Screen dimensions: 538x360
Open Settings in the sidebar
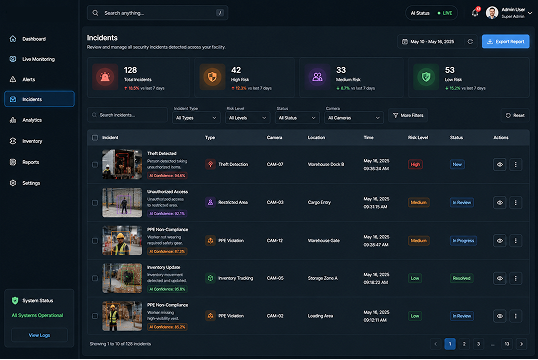(x=39, y=183)
